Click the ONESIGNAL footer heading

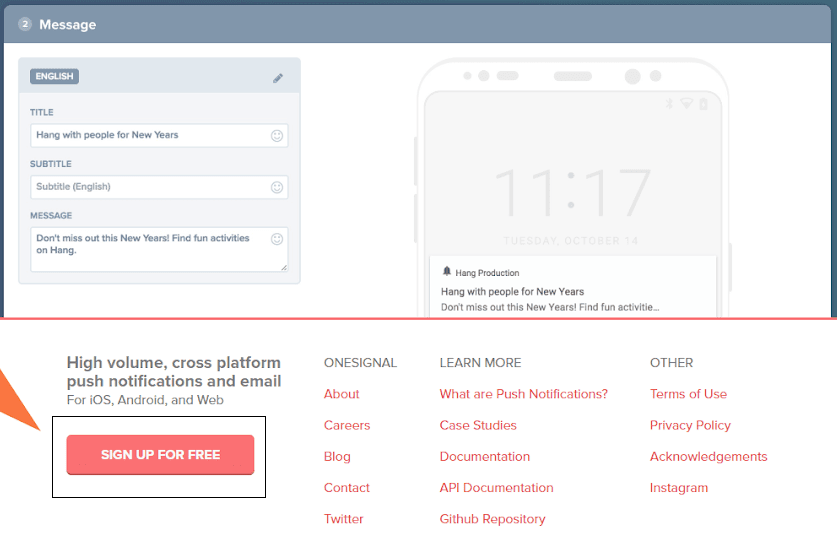tap(360, 363)
